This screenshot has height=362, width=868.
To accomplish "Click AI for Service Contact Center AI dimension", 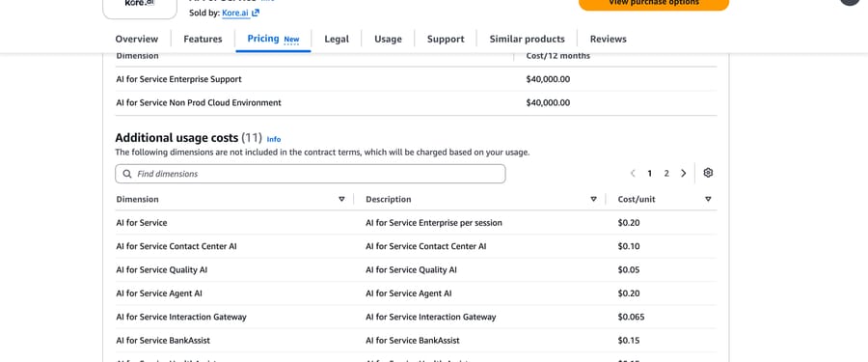I will coord(176,246).
